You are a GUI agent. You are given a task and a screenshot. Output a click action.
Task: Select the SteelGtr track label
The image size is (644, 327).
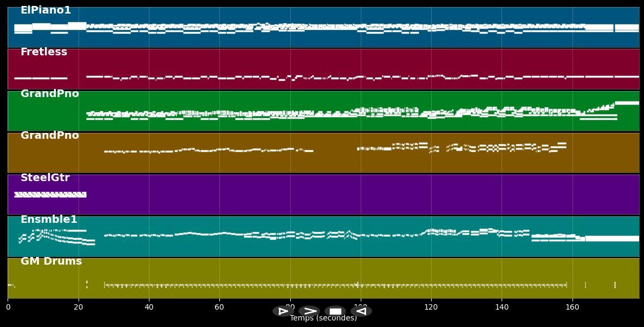pos(45,177)
